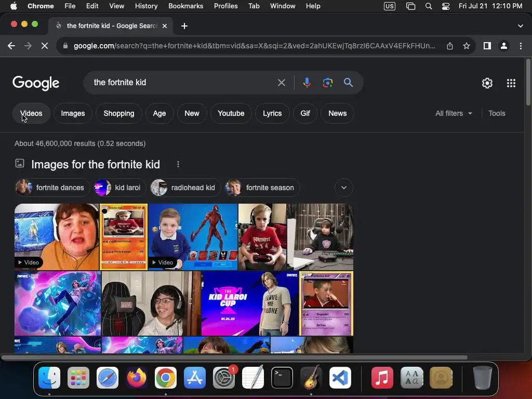Screen dimensions: 532x399
Task: Click the browser forward arrow
Action: tap(28, 46)
